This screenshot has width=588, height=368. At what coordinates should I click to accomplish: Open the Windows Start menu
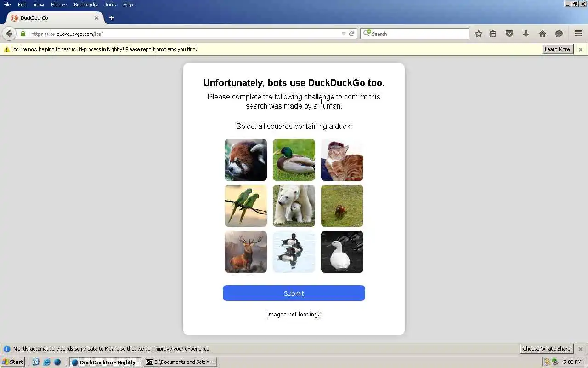point(13,362)
